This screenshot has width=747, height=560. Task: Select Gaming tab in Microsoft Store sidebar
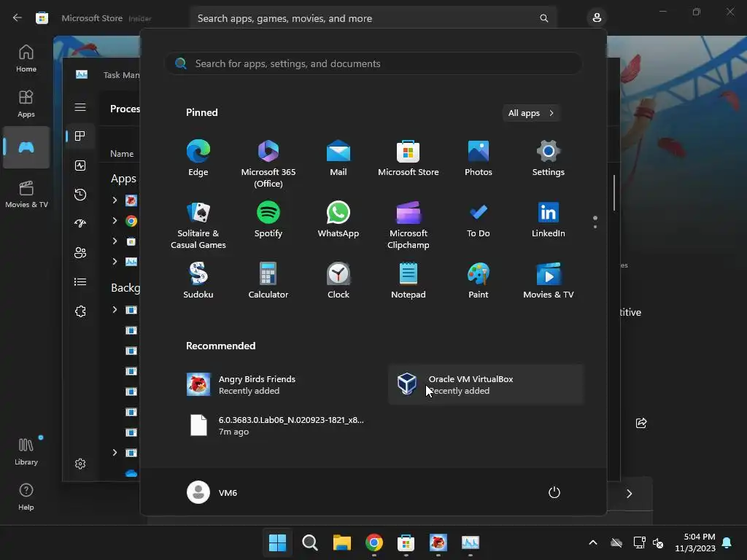(26, 147)
